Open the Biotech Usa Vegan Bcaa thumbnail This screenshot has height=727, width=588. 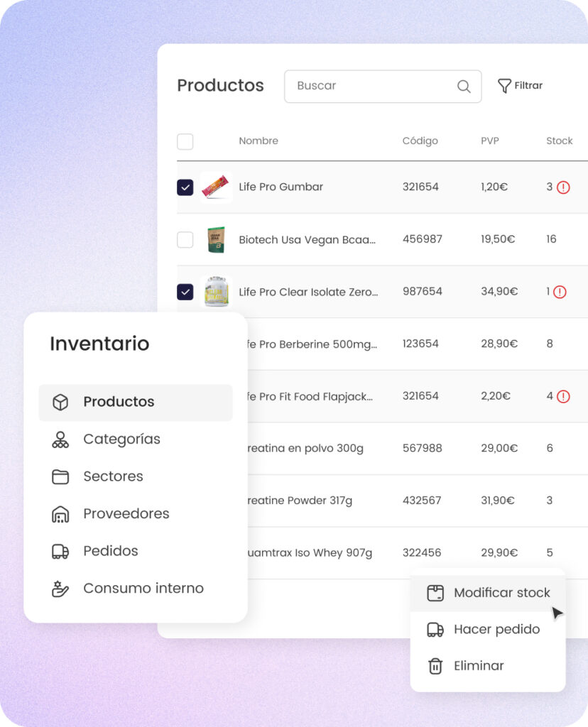[x=216, y=239]
